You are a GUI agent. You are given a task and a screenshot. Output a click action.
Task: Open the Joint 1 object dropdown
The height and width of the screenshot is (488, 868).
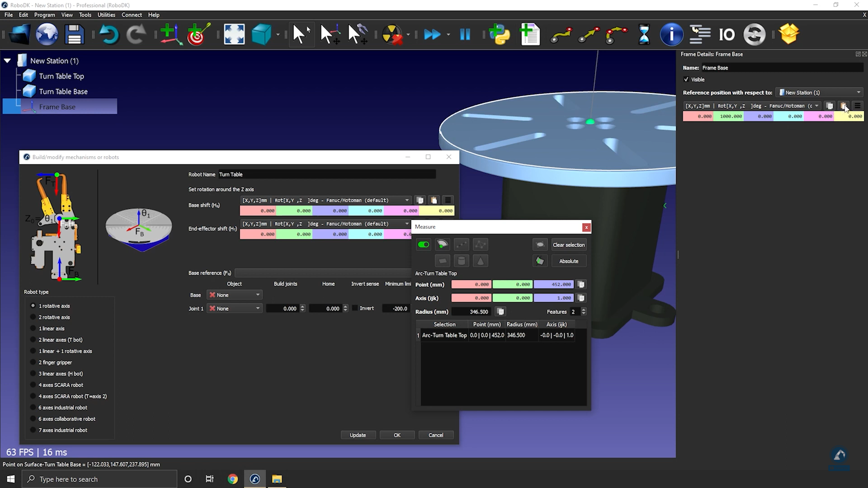(x=235, y=309)
